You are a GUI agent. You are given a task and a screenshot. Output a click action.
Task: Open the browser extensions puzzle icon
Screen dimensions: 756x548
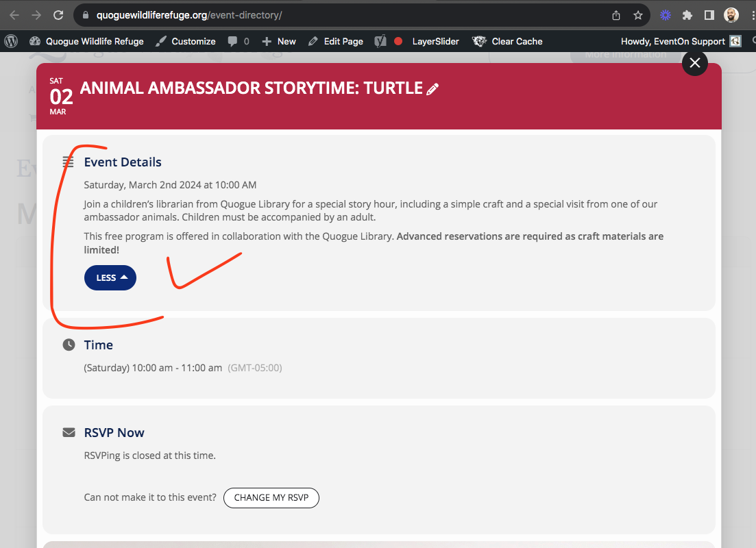click(687, 16)
